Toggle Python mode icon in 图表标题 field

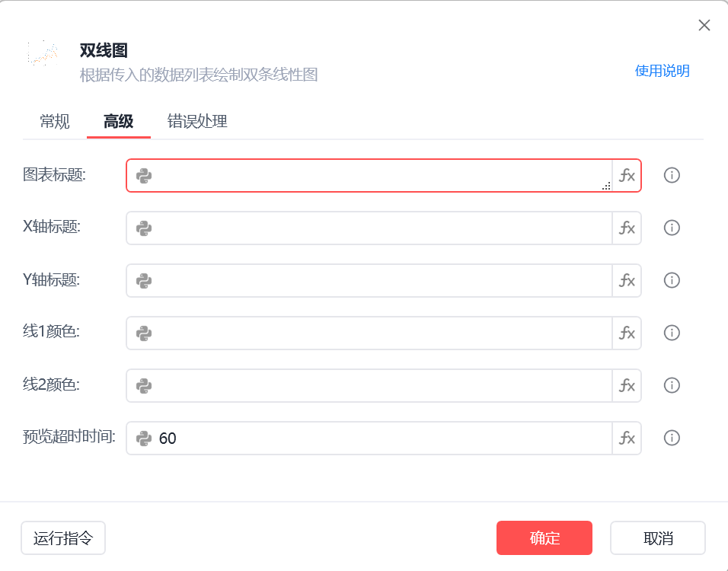[144, 176]
